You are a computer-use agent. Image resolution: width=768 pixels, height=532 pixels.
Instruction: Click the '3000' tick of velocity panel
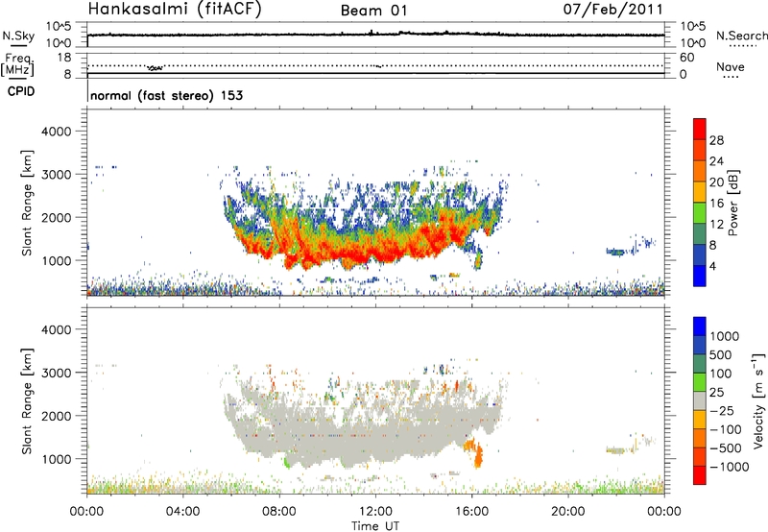pos(56,373)
